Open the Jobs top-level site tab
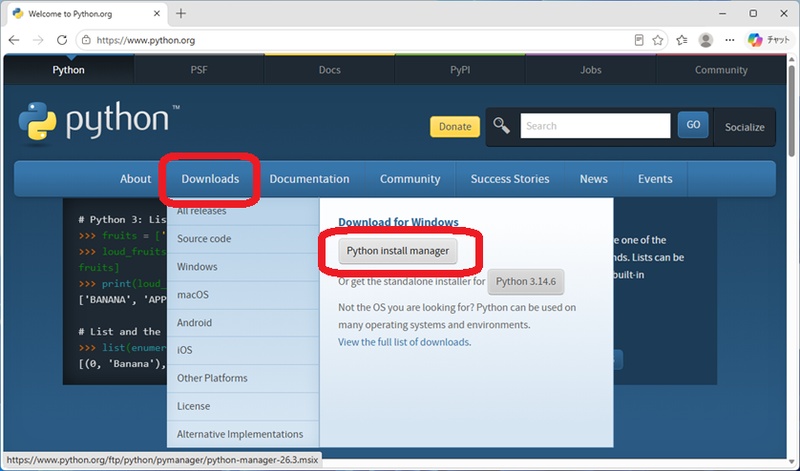This screenshot has width=800, height=471. pos(590,70)
